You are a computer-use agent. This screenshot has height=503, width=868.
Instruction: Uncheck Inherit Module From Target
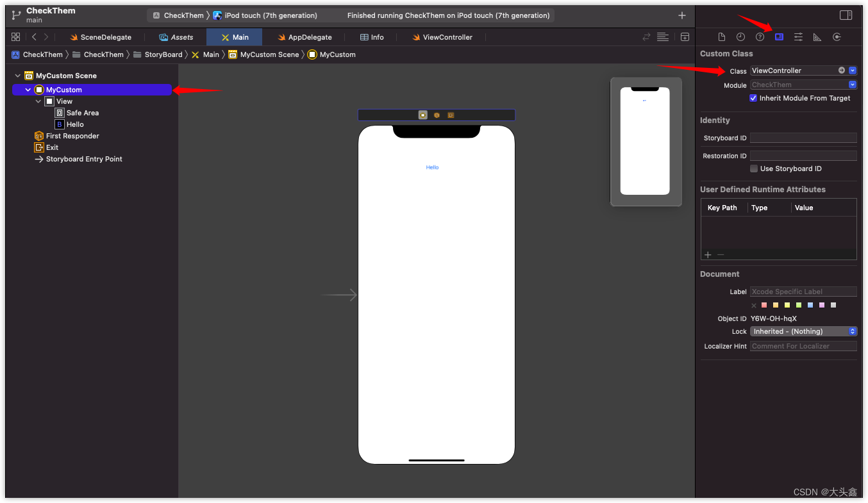point(754,98)
